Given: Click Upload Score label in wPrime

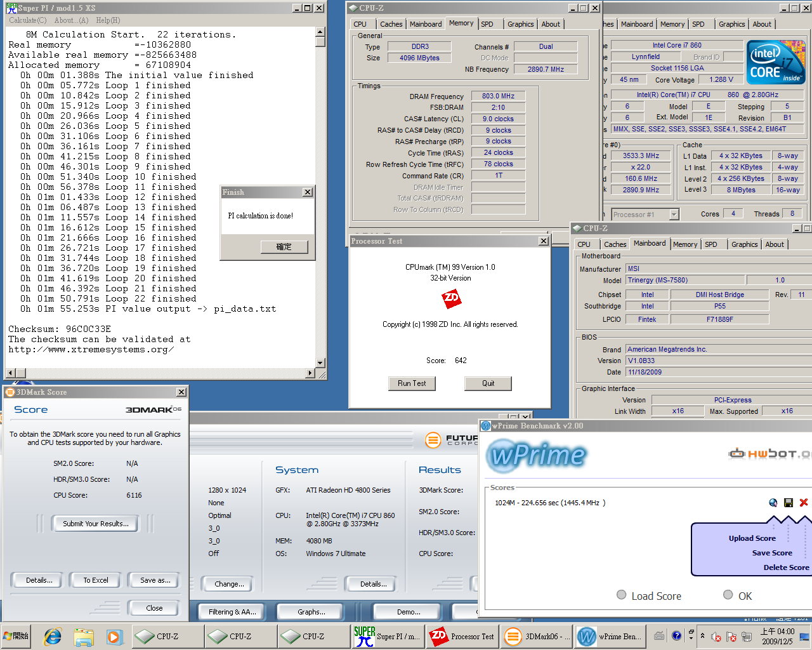Looking at the screenshot, I should pyautogui.click(x=752, y=538).
